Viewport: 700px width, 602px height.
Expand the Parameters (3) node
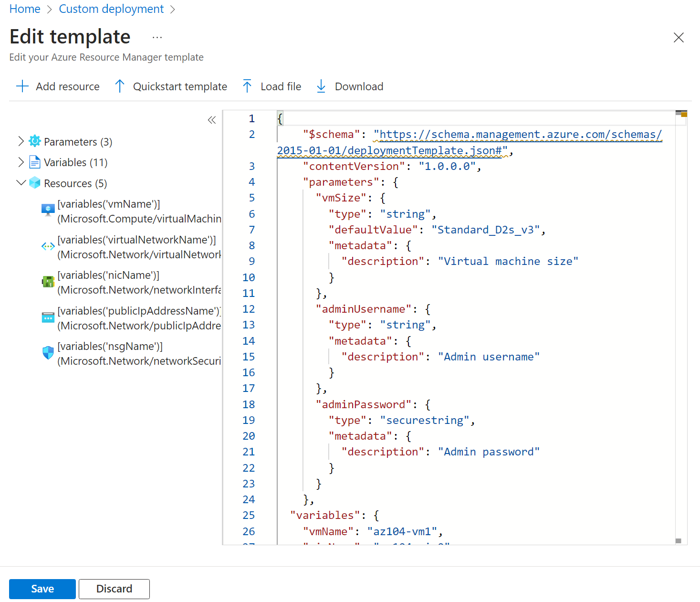click(21, 141)
